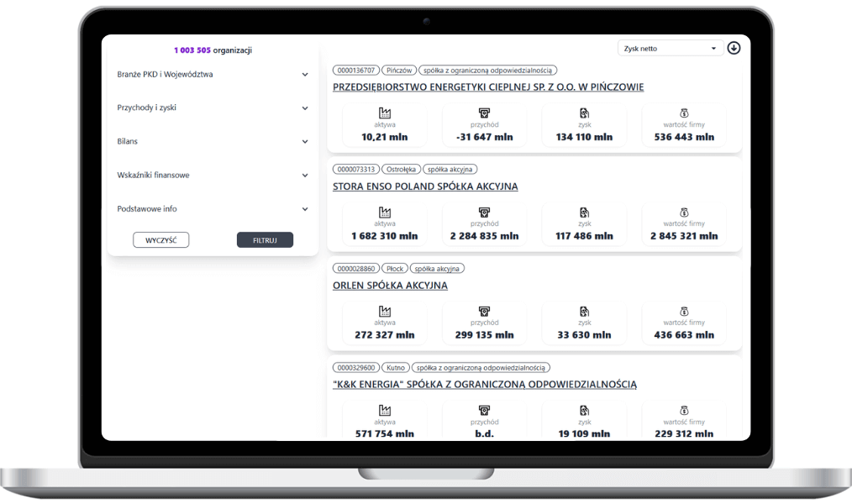Click the aktywa icon in ORLEN card
This screenshot has width=852, height=504.
pos(385,311)
